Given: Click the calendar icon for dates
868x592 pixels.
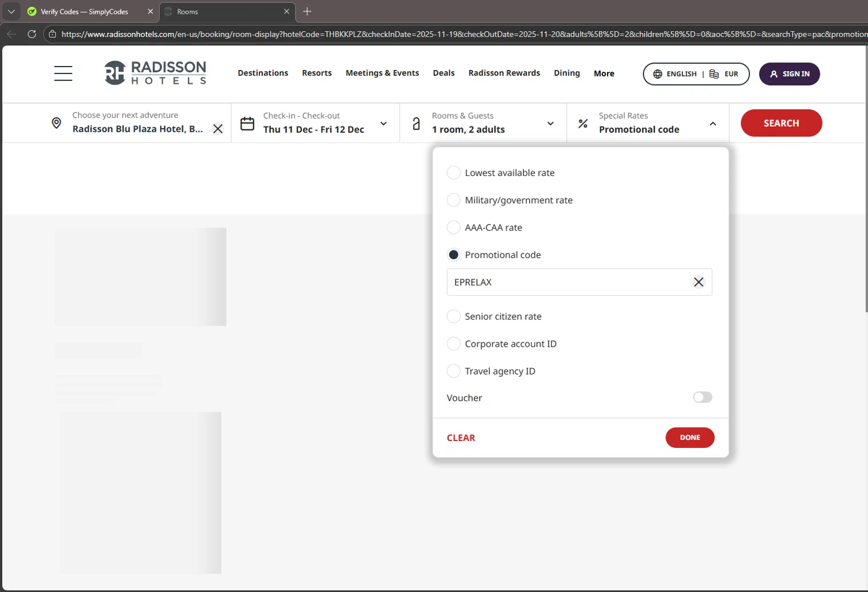Looking at the screenshot, I should pyautogui.click(x=247, y=123).
